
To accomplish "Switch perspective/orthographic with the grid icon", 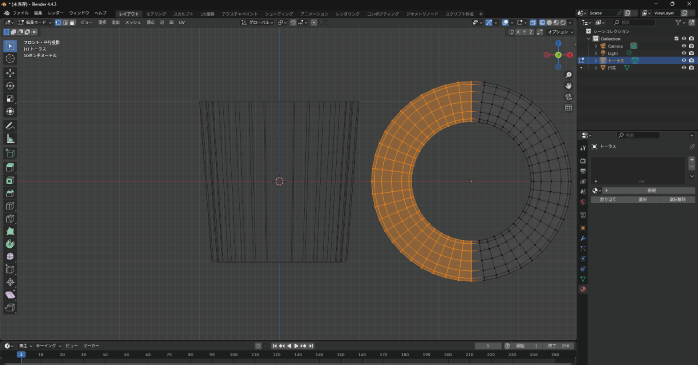I will pos(568,108).
